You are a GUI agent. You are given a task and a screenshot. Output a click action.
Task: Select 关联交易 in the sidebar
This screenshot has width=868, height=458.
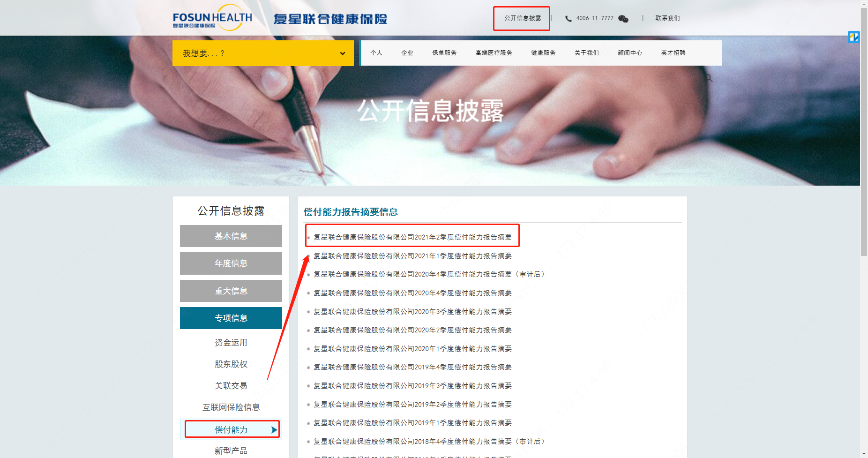click(x=231, y=386)
